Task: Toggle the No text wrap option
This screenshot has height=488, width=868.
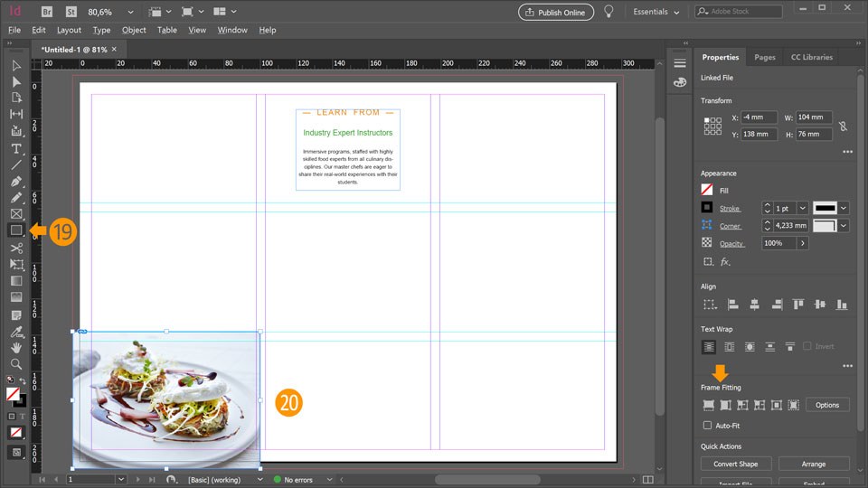Action: click(x=709, y=347)
